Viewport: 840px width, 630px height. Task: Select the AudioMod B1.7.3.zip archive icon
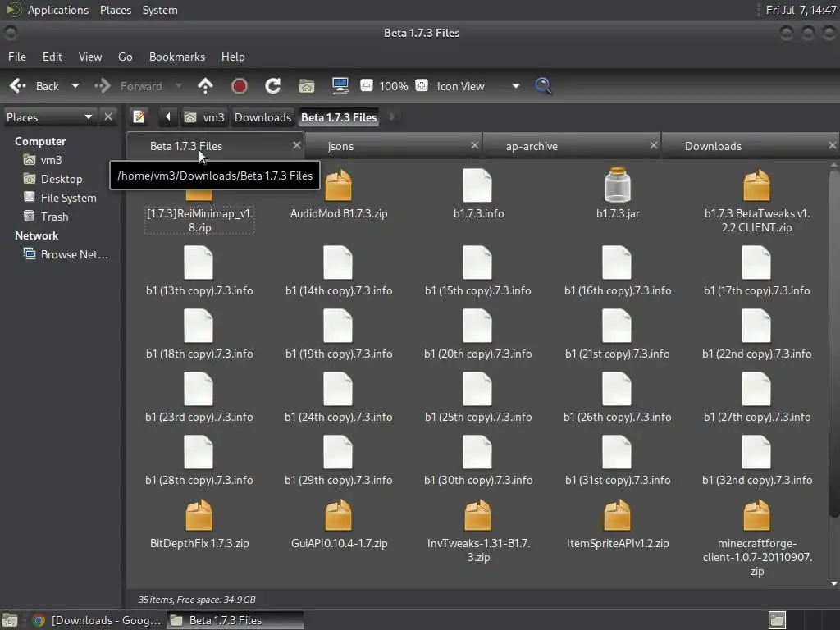pyautogui.click(x=339, y=186)
